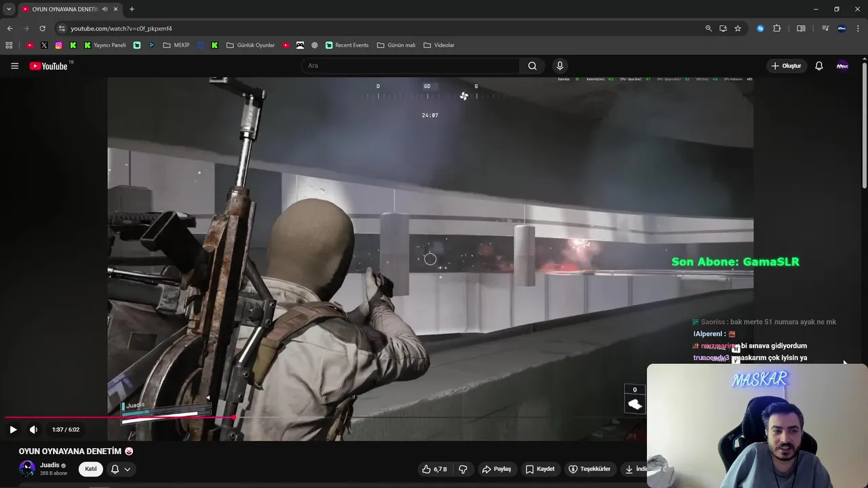The height and width of the screenshot is (488, 868).
Task: Open the Extensions puzzle icon
Action: point(777,28)
